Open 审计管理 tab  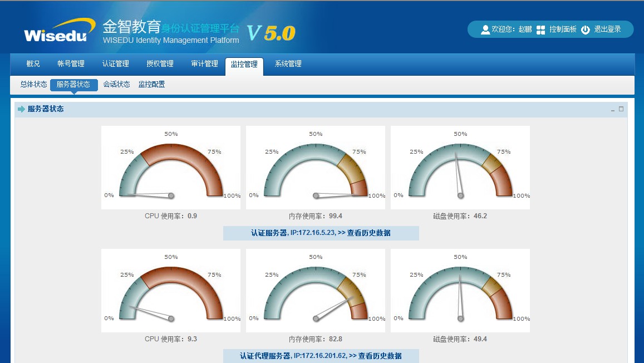[x=204, y=64]
